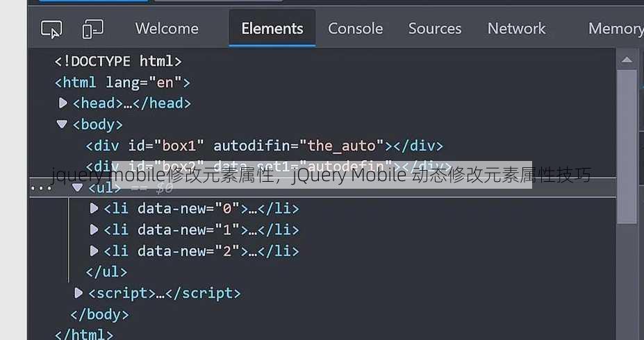Click the DOM tree vertical scrollbar thumb

coord(627,146)
